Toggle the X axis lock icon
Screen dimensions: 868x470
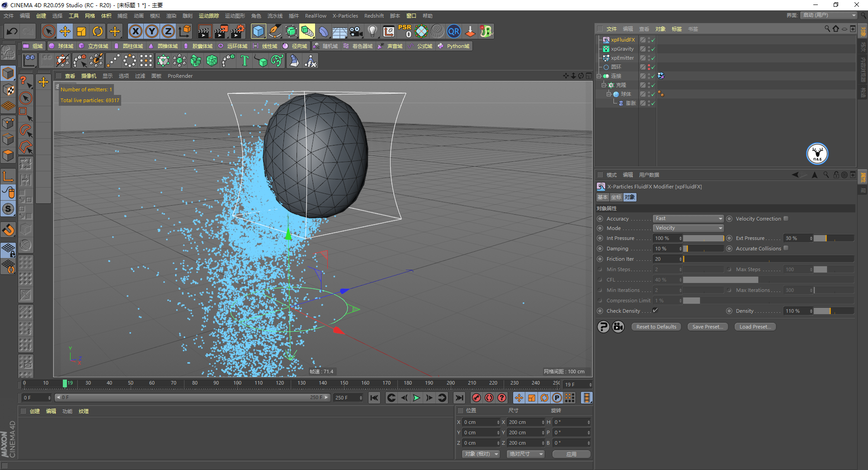tap(135, 31)
